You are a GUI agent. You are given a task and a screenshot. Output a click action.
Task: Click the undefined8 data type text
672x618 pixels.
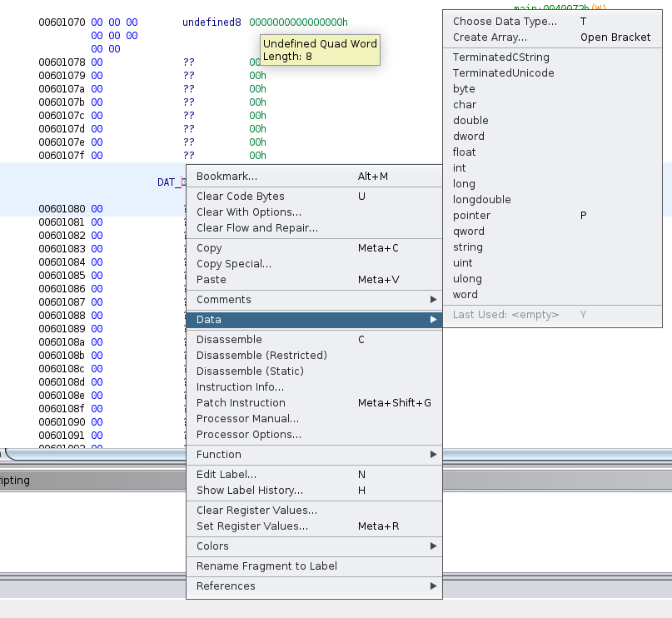tap(212, 22)
